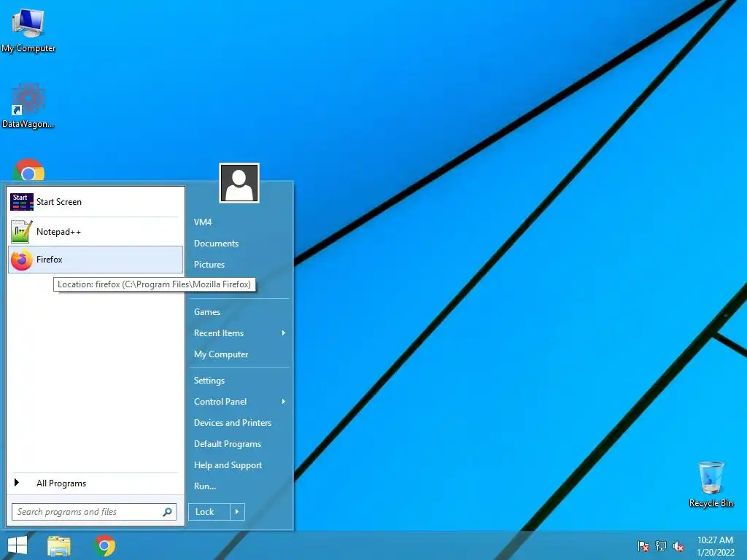
Task: Open Default Programs
Action: pos(228,444)
